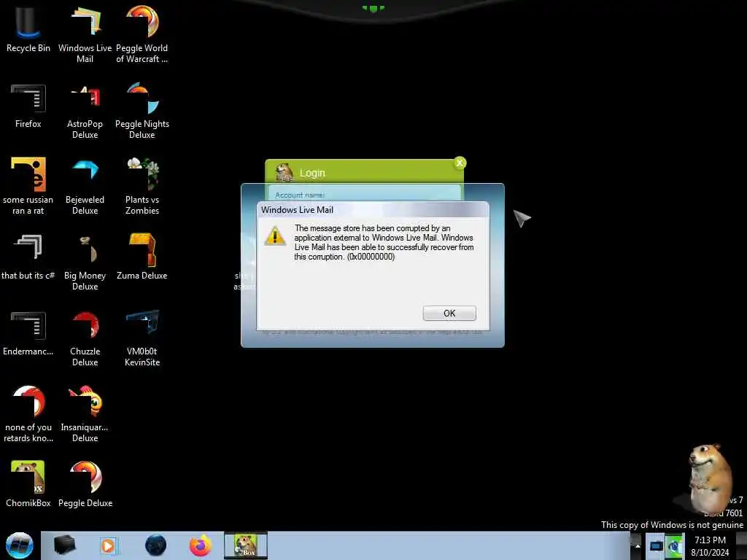Select the Plants vs Zombies icon
Viewport: 747px width, 560px height.
coord(142,186)
